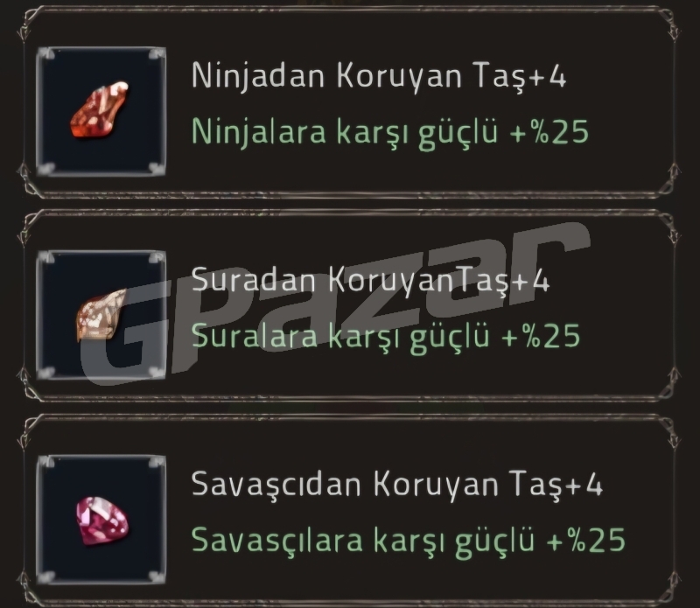Screen dimensions: 700x608
Task: Click the +4 level on the Savaşcı stone title
Action: point(584,484)
